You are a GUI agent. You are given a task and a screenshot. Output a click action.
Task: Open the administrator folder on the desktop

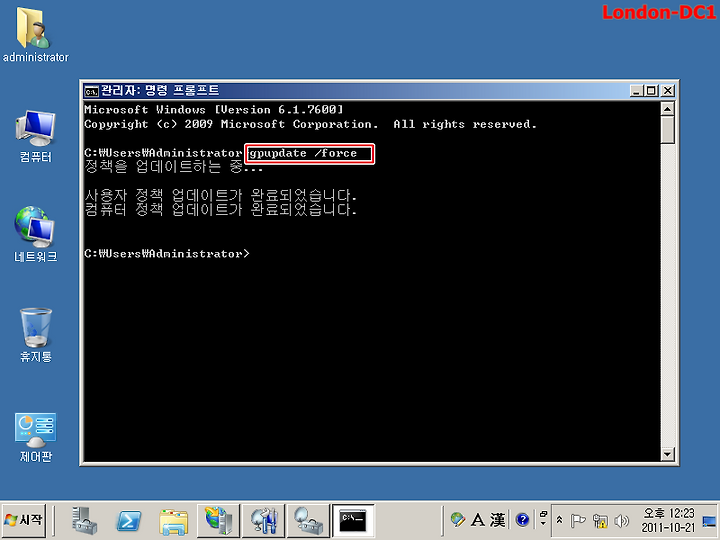(x=35, y=34)
